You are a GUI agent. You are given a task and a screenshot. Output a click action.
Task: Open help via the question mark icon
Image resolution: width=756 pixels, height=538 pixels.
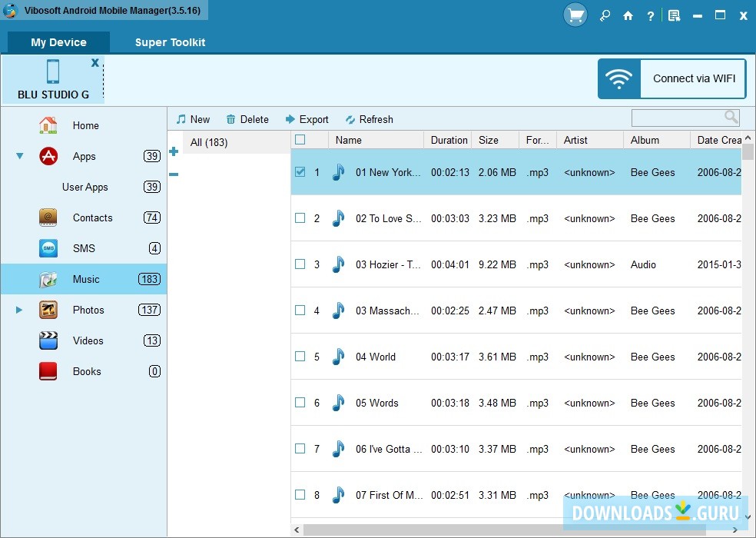(650, 15)
